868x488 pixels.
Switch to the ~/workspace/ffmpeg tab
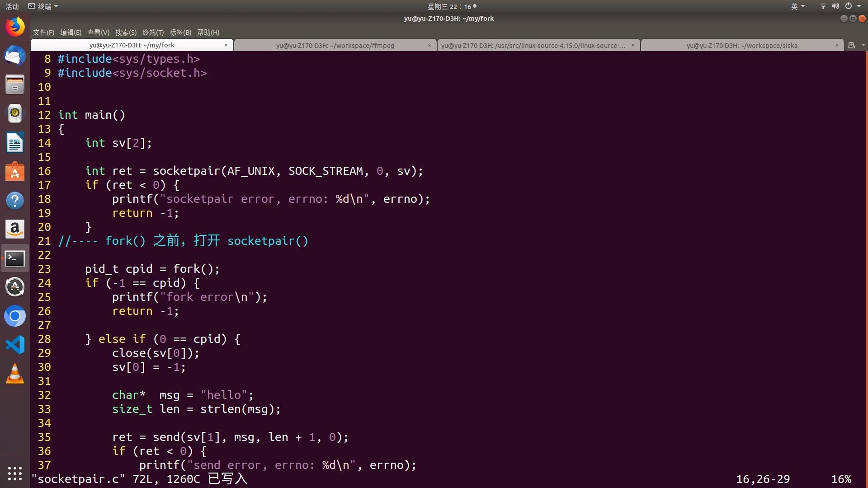pyautogui.click(x=335, y=45)
